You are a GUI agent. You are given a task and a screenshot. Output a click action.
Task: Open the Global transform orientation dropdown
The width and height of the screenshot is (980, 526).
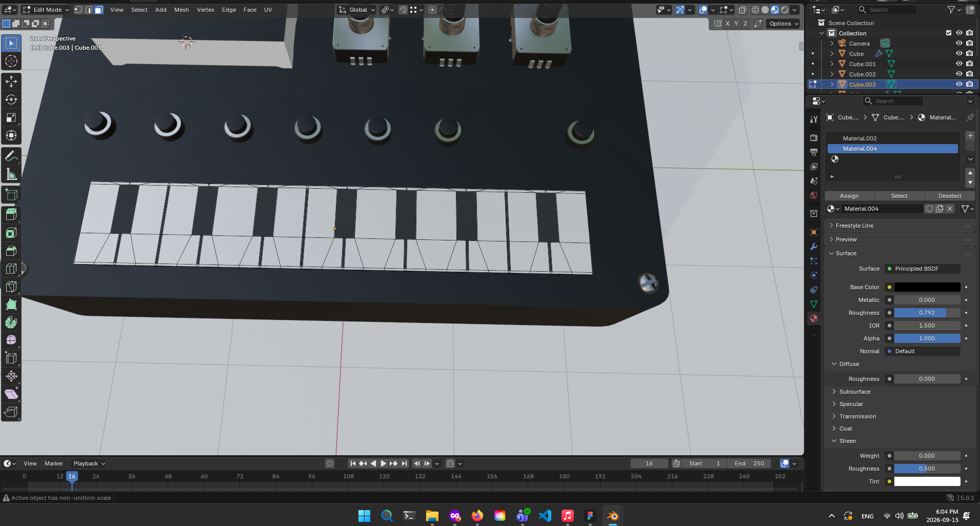[357, 10]
